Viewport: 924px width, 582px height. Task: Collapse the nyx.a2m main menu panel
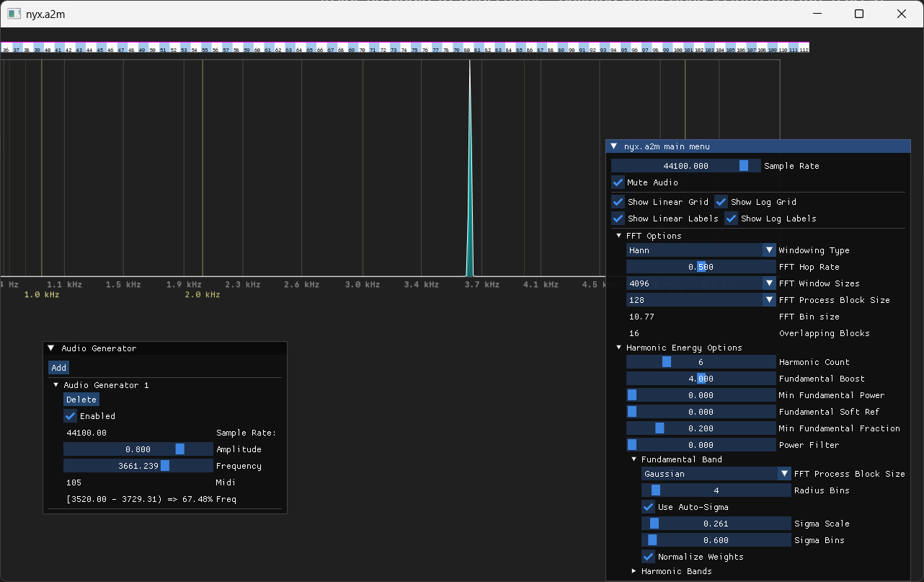614,146
